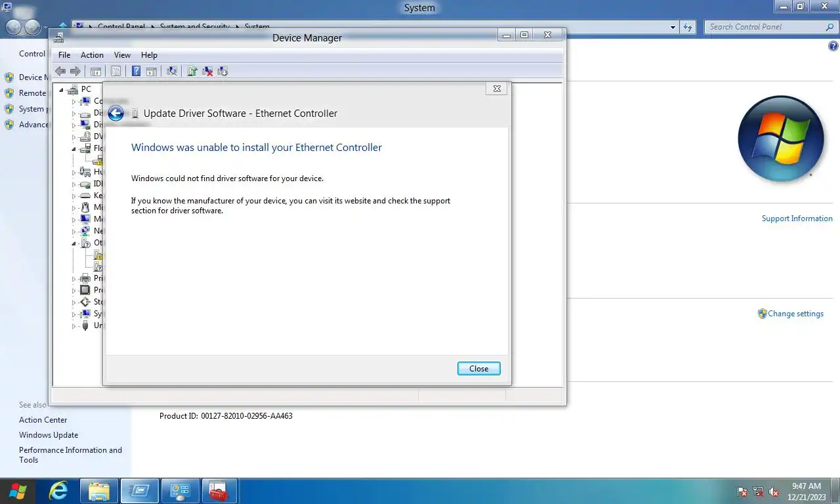
Task: Open Performance Information and Tools link
Action: click(x=70, y=455)
